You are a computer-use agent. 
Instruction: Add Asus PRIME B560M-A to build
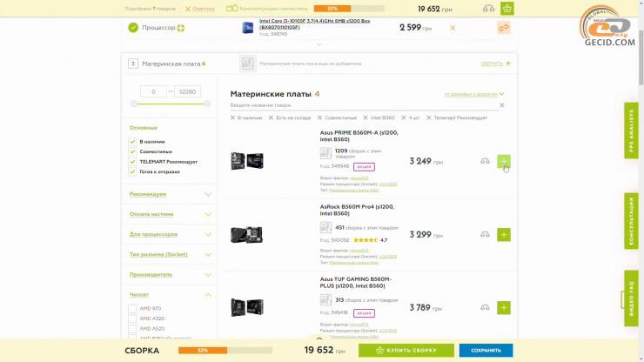pyautogui.click(x=504, y=161)
